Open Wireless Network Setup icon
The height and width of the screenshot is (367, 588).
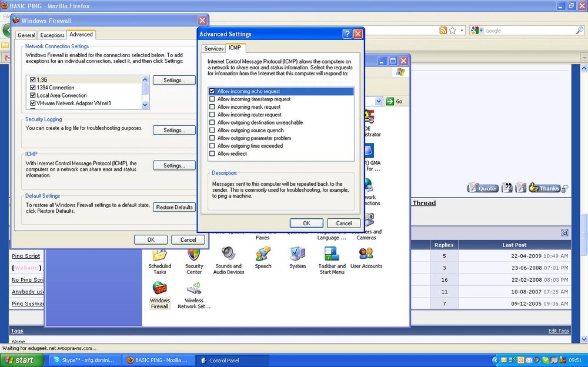(194, 296)
